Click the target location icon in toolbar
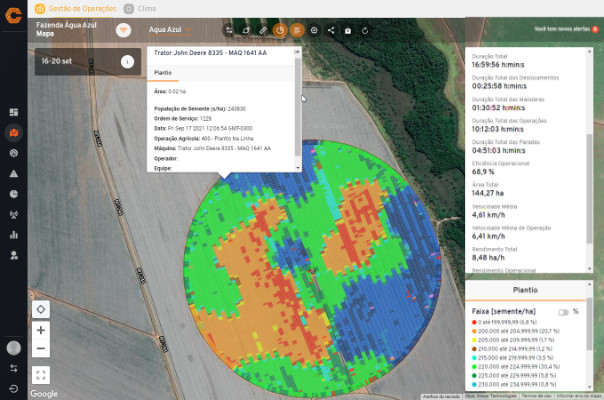604x400 pixels. coord(314,30)
